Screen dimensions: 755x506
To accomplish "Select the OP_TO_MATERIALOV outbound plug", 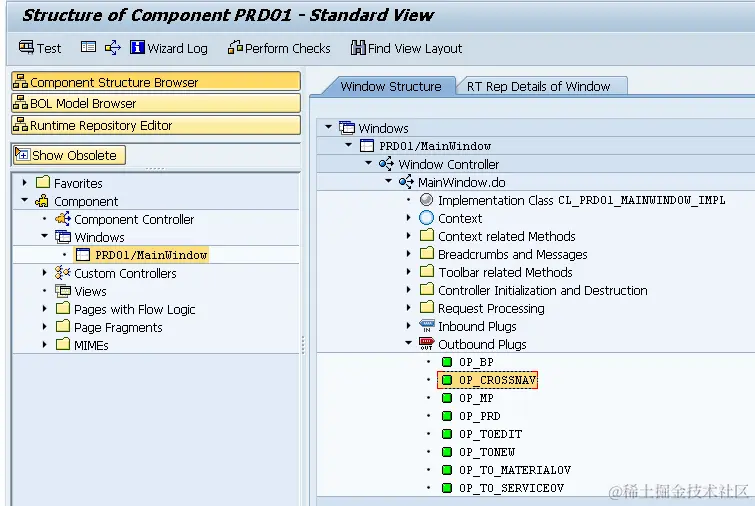I will (x=515, y=470).
